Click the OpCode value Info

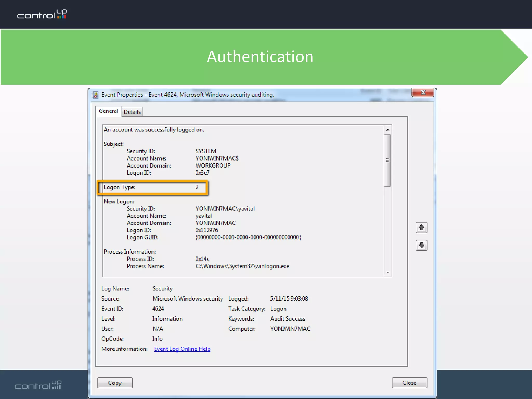[157, 339]
